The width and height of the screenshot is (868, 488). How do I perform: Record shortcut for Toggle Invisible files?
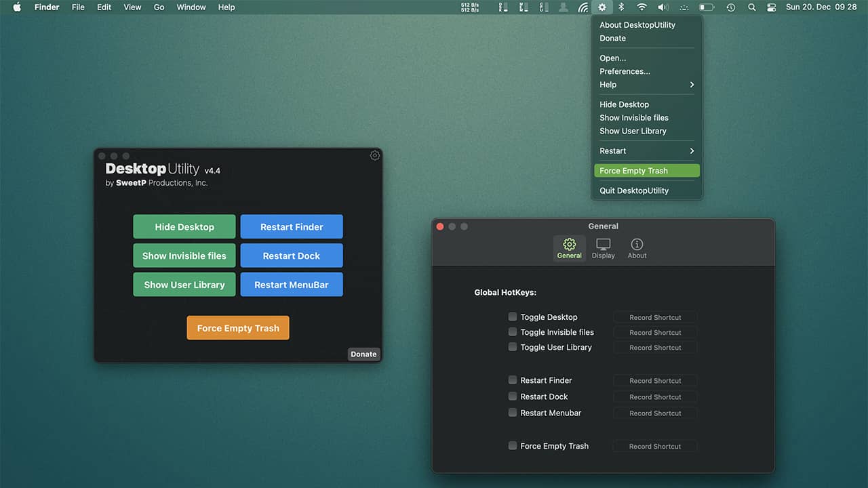pos(655,332)
